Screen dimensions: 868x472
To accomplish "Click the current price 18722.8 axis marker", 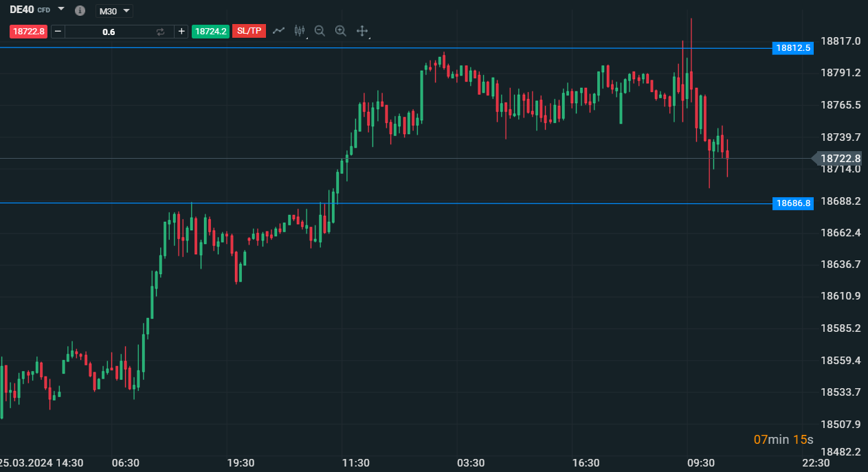I will [x=840, y=159].
